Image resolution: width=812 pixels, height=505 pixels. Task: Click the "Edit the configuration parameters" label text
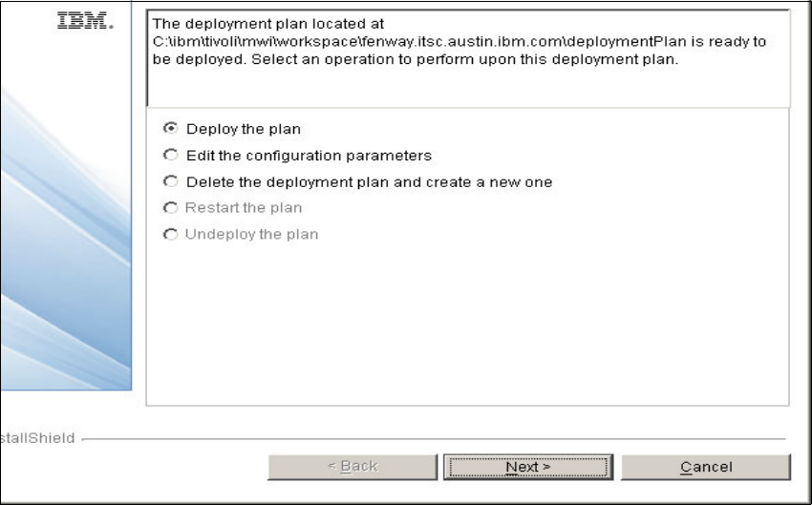(x=310, y=155)
